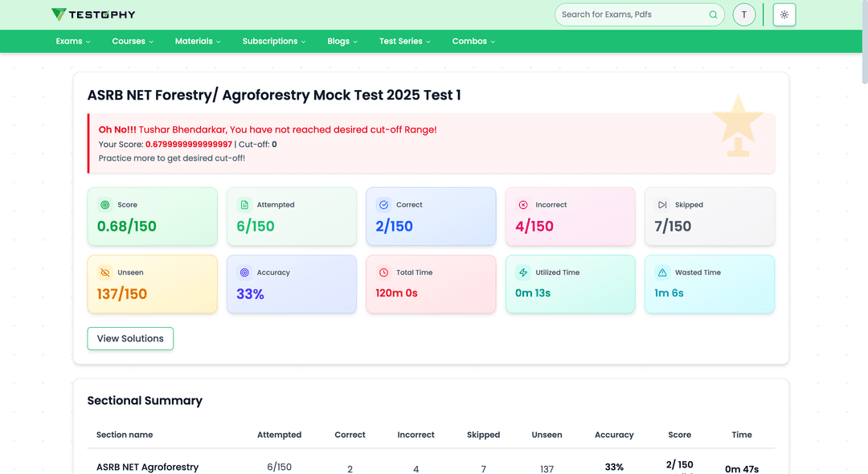The width and height of the screenshot is (868, 474).
Task: Click the search magnifier icon
Action: pyautogui.click(x=713, y=15)
